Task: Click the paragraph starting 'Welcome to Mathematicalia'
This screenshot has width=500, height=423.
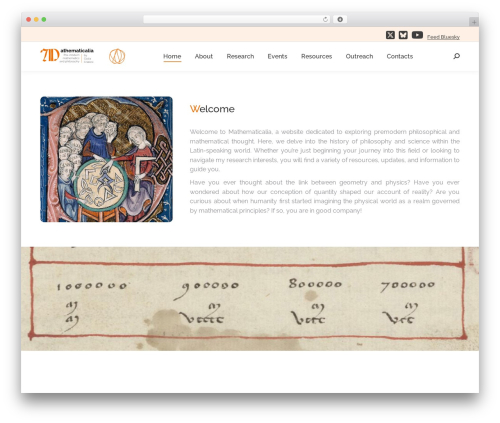Action: pos(325,150)
